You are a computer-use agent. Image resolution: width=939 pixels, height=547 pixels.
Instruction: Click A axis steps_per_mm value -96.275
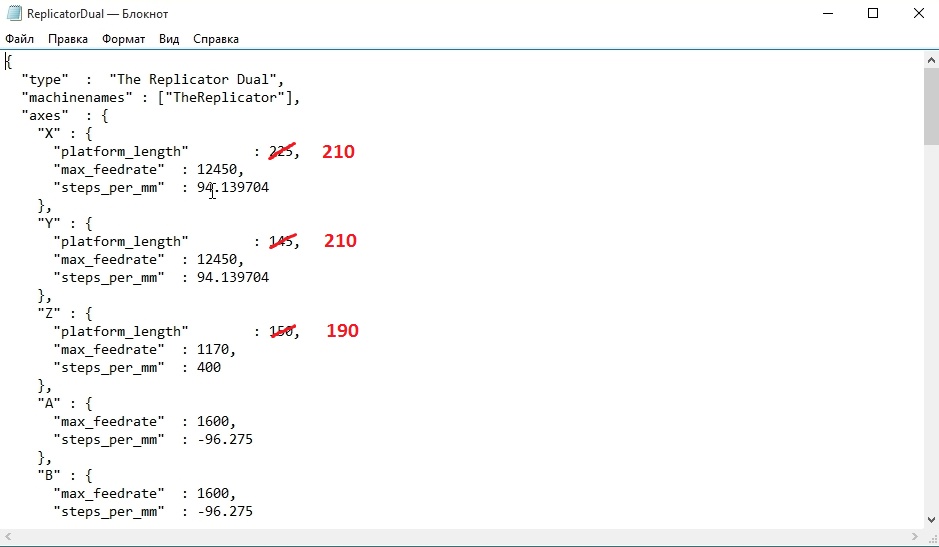(x=225, y=439)
